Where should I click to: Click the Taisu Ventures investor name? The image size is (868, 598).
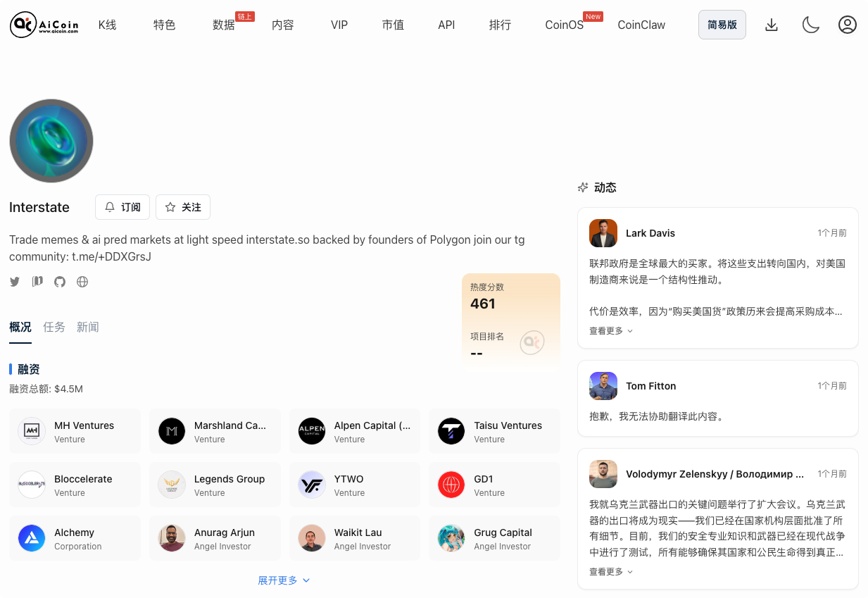point(508,425)
